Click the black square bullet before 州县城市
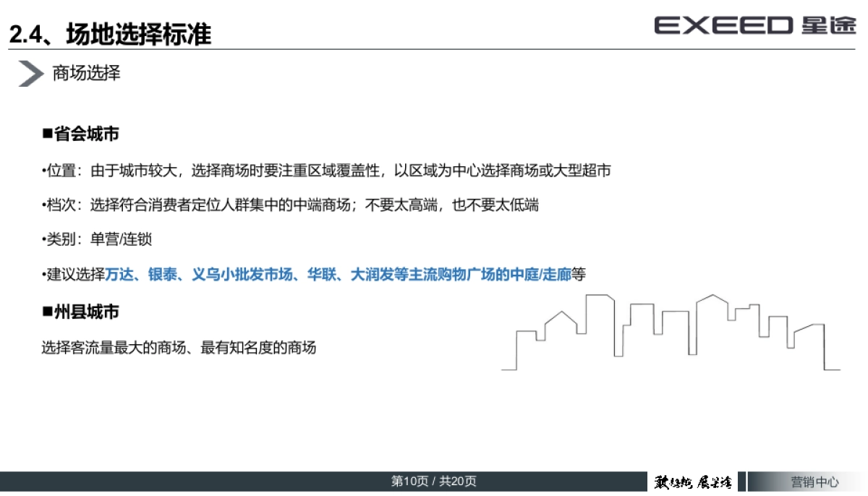The height and width of the screenshot is (496, 868). click(45, 312)
